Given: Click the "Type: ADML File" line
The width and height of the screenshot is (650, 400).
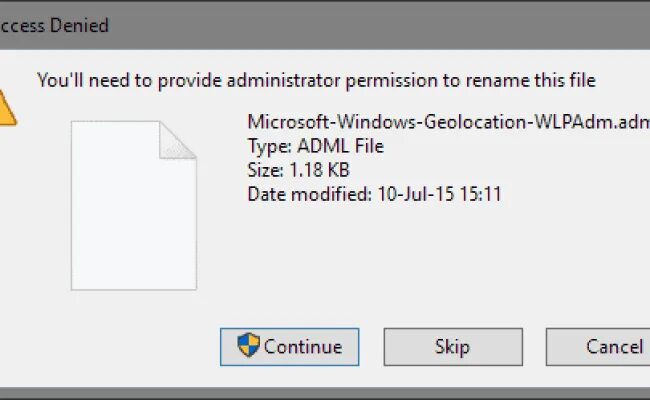Looking at the screenshot, I should pyautogui.click(x=315, y=146).
